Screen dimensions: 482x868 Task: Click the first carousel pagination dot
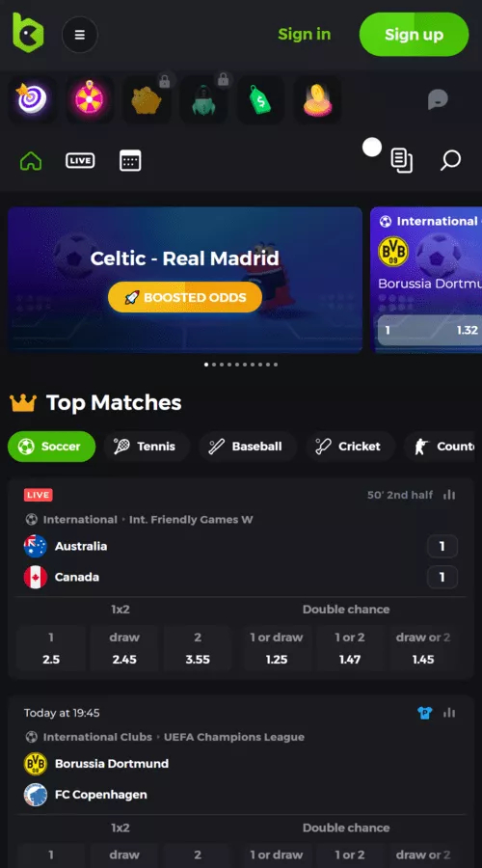[x=206, y=365]
